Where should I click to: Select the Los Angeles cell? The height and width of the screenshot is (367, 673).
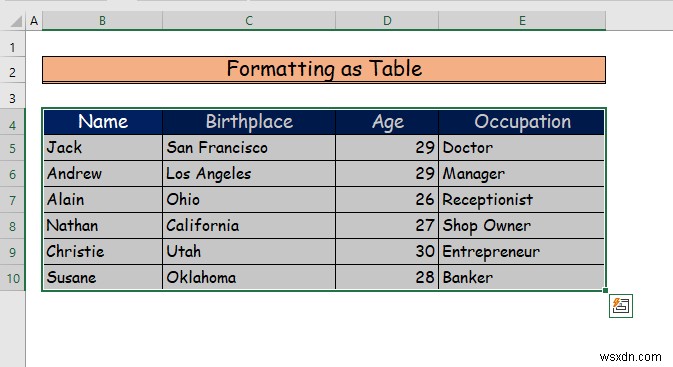click(249, 174)
